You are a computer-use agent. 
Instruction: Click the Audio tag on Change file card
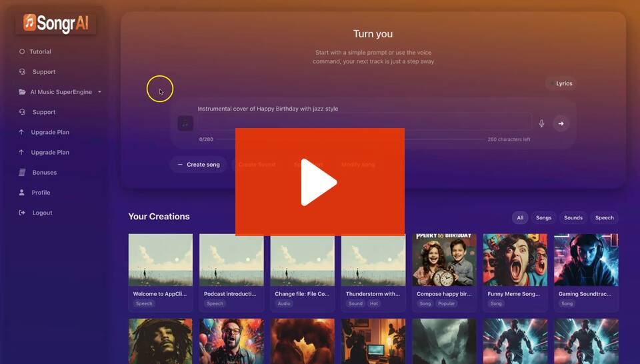click(284, 303)
